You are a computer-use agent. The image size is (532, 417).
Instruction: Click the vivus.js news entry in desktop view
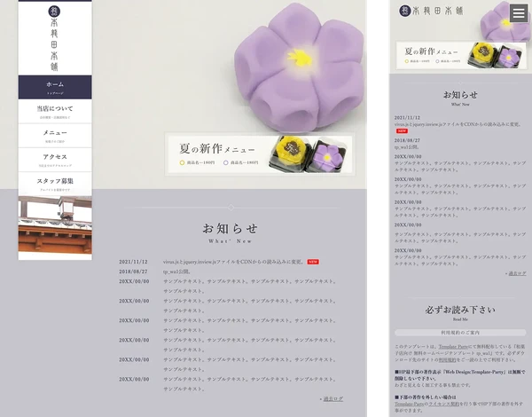(x=233, y=262)
